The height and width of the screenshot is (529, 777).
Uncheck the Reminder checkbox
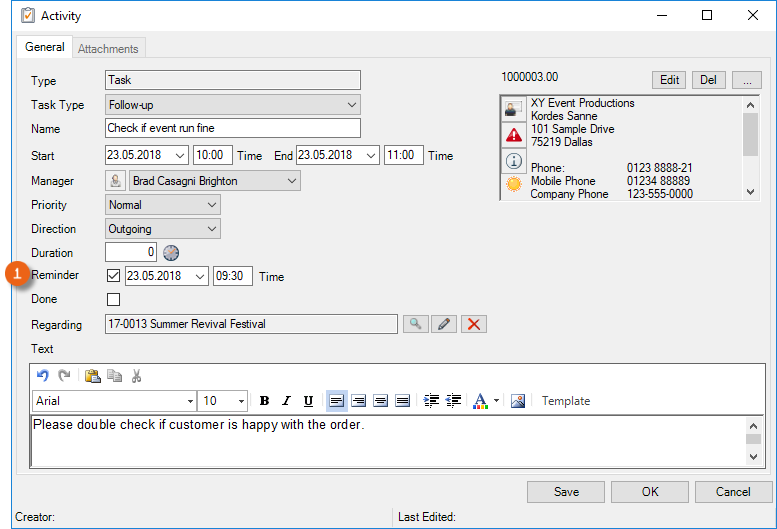pyautogui.click(x=113, y=277)
